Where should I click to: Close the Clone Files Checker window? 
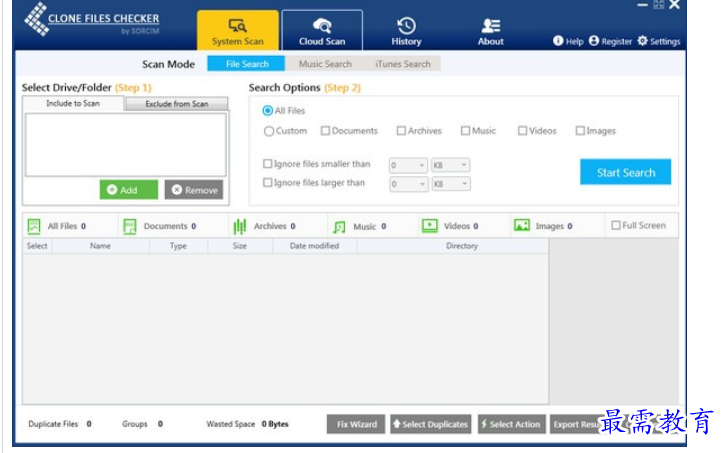(674, 5)
